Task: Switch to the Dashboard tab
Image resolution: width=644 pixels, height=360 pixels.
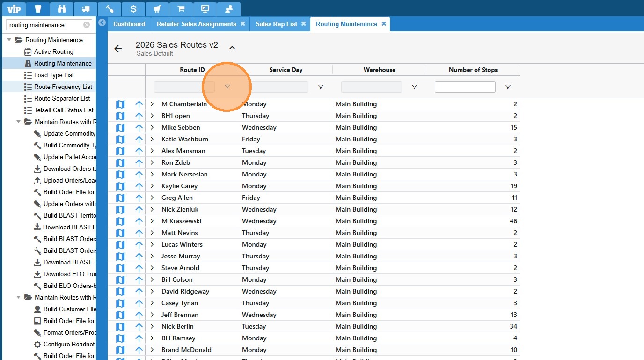Action: tap(129, 24)
